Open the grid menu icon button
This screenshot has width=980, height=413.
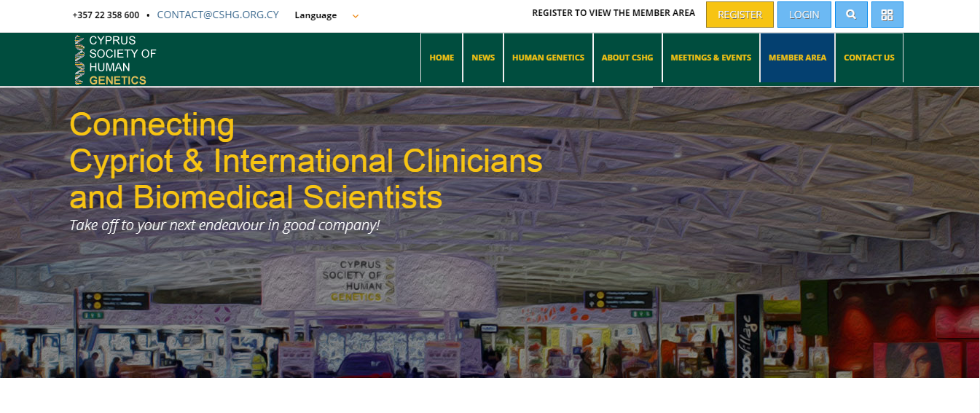click(887, 15)
